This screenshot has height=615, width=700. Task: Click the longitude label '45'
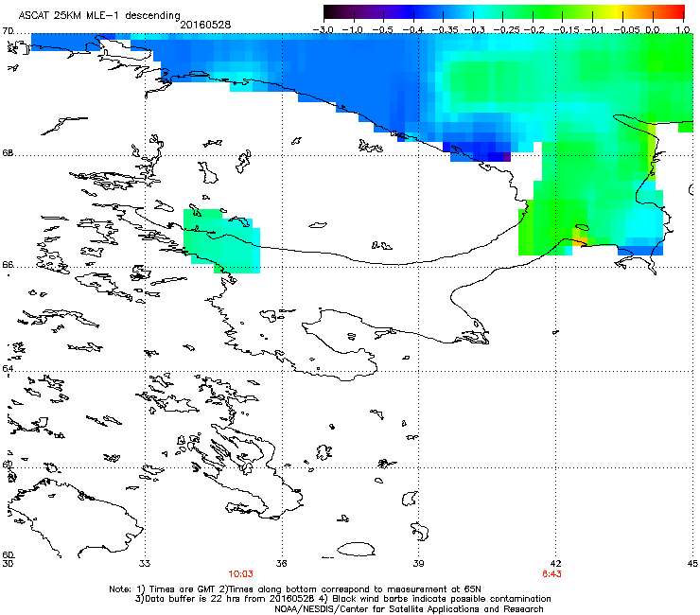tap(692, 564)
